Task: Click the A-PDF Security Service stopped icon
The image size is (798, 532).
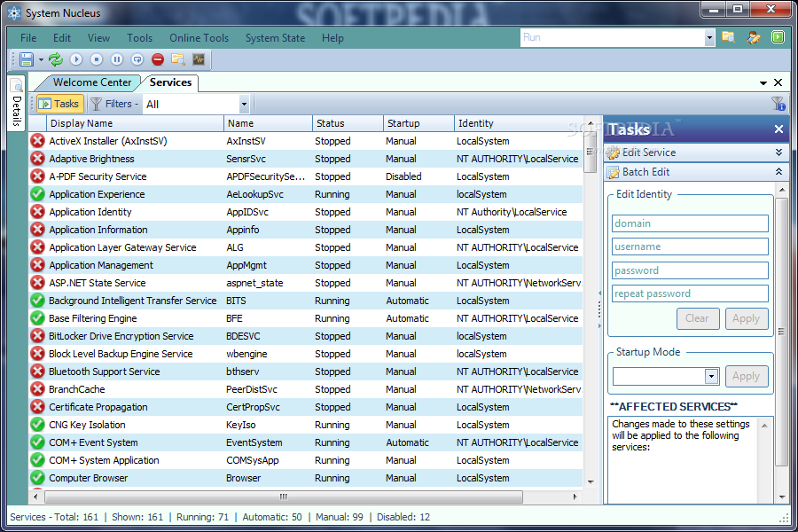Action: (x=37, y=176)
